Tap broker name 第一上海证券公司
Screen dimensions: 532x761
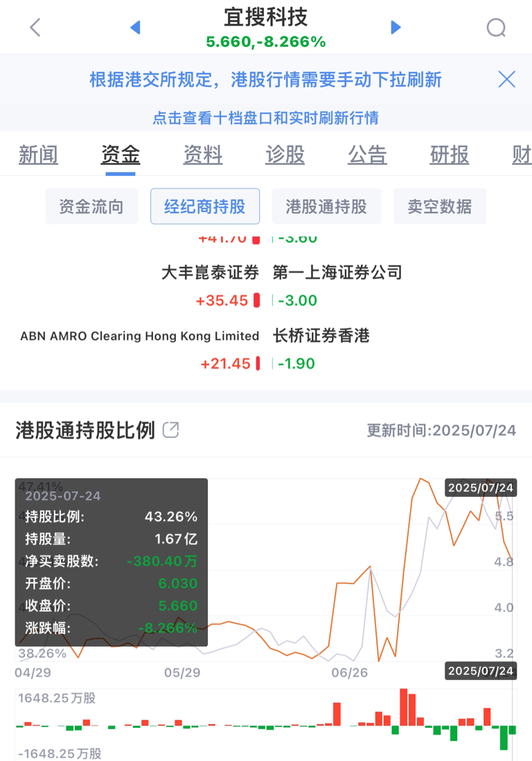pos(337,272)
